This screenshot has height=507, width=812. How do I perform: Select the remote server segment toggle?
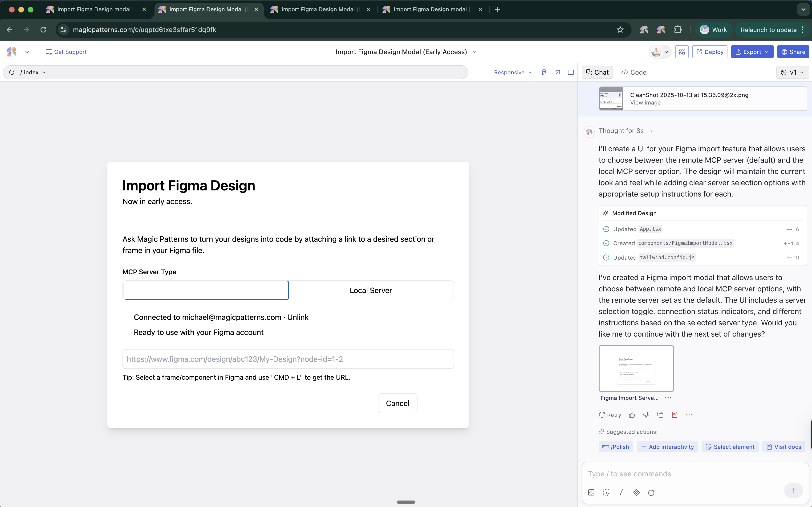(206, 290)
